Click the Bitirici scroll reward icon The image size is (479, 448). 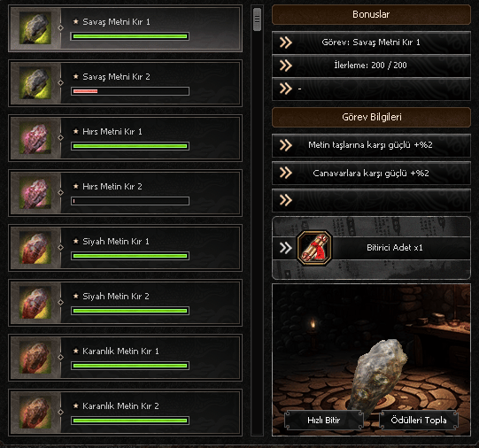pyautogui.click(x=314, y=248)
